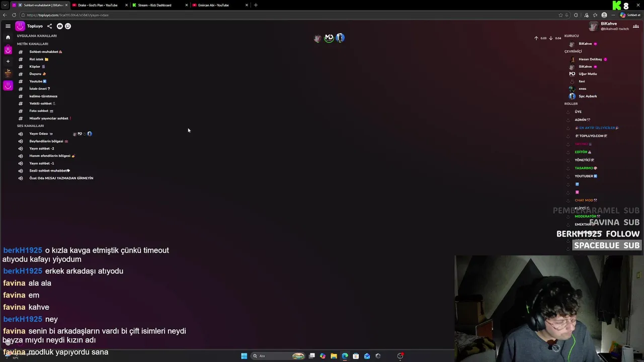The height and width of the screenshot is (362, 644).
Task: Open the İstek-öneri channel
Action: [40, 88]
